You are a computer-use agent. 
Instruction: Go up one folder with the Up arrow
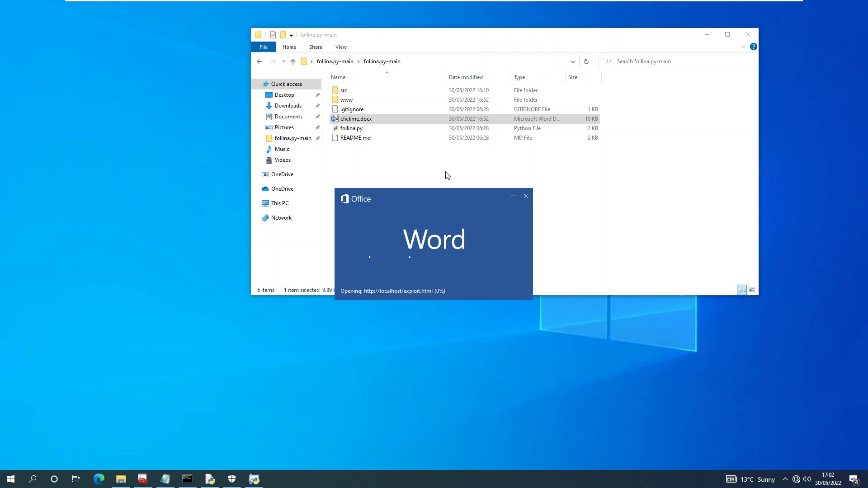pos(293,61)
